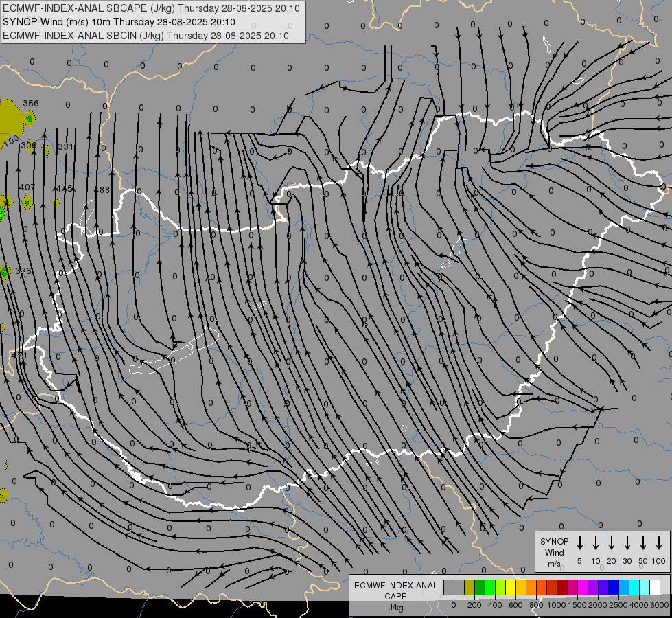Click the green diamond patch below 356
Viewport: 672px width, 618px height.
click(x=30, y=118)
